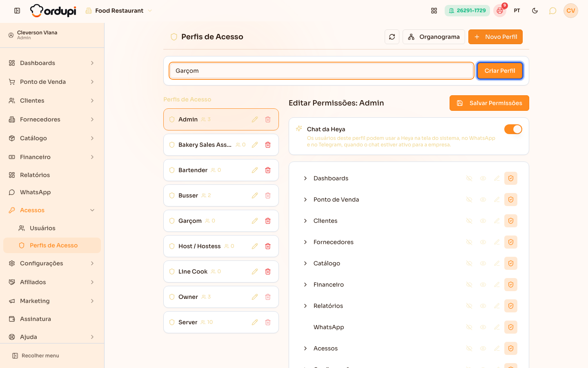Image resolution: width=588 pixels, height=368 pixels.
Task: Go to Assinatura in the sidebar
Action: [x=52, y=319]
